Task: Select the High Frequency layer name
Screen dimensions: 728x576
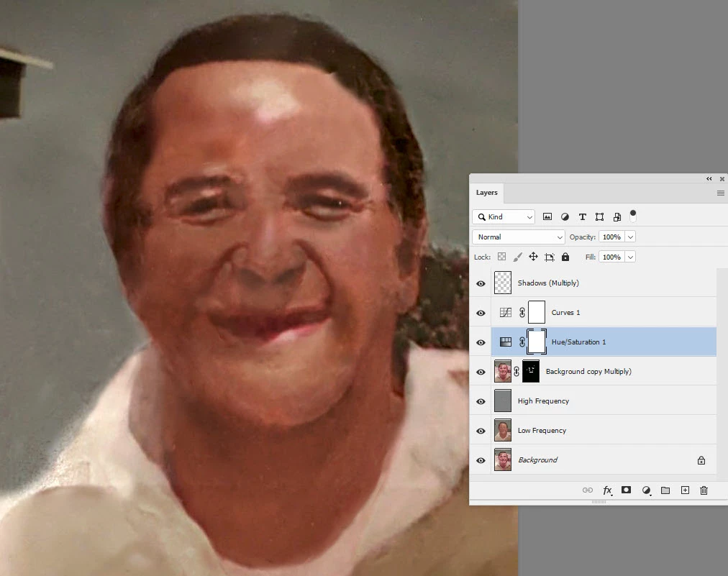Action: [x=543, y=401]
